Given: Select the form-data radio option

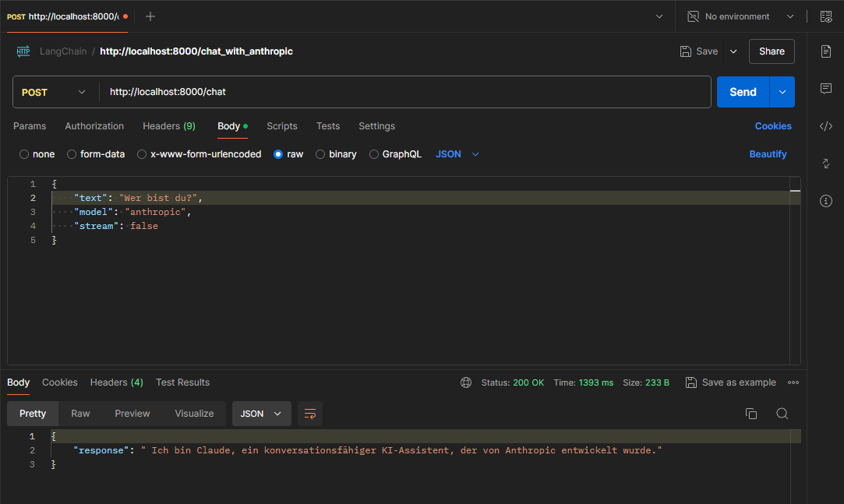Looking at the screenshot, I should [72, 154].
